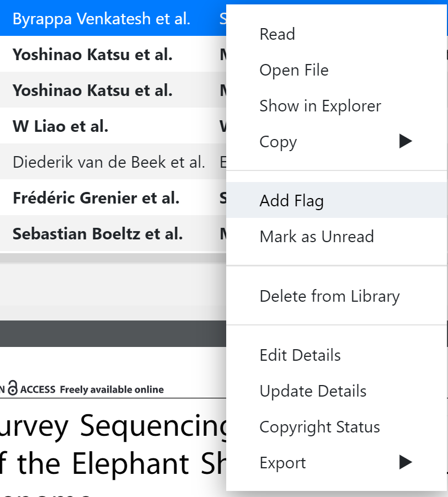
Task: Select Copyright Status
Action: 319,427
